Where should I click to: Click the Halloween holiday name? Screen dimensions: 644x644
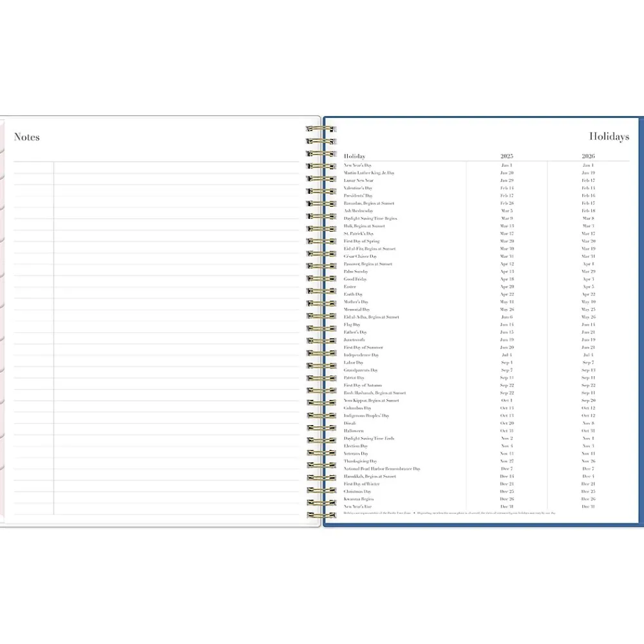coord(354,431)
